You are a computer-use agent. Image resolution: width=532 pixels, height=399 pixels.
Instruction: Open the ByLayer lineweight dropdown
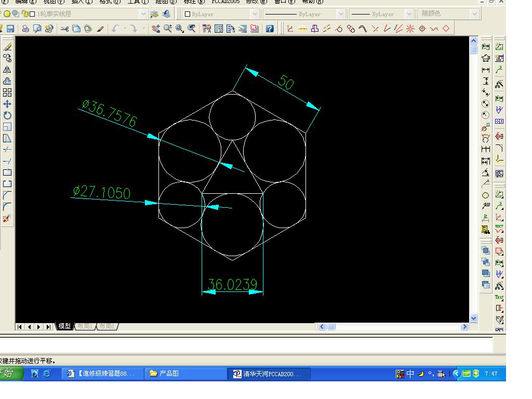pyautogui.click(x=409, y=14)
